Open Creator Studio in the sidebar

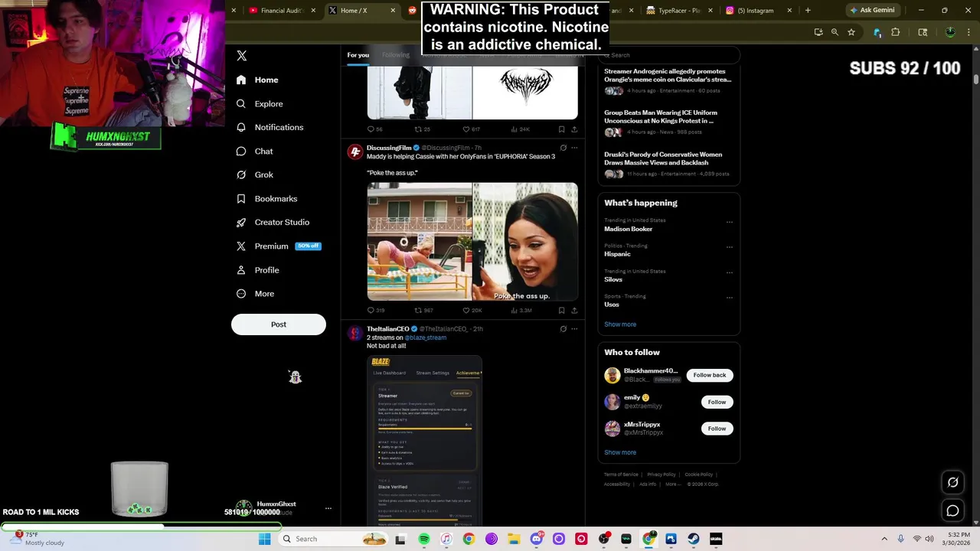pyautogui.click(x=273, y=222)
